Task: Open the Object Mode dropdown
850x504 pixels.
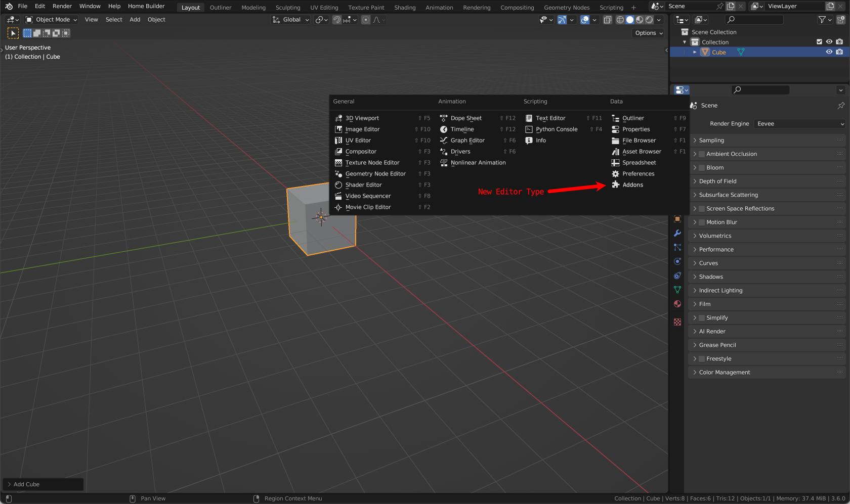Action: point(51,20)
